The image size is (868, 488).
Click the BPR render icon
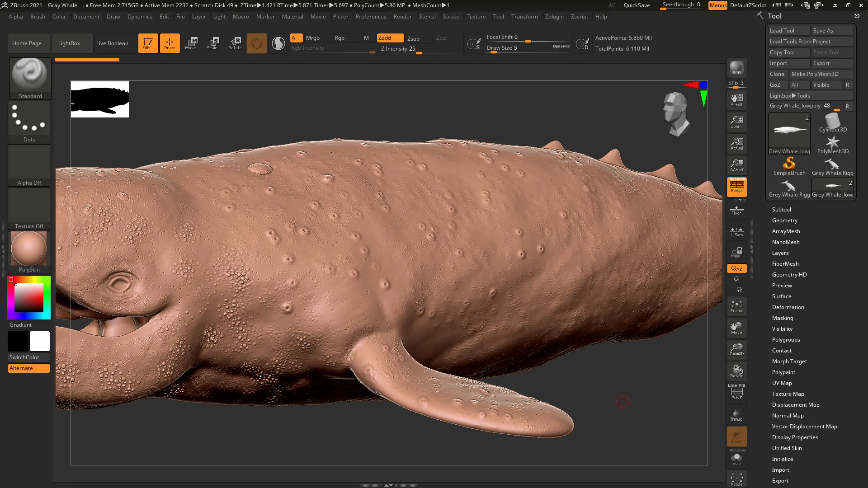point(736,68)
